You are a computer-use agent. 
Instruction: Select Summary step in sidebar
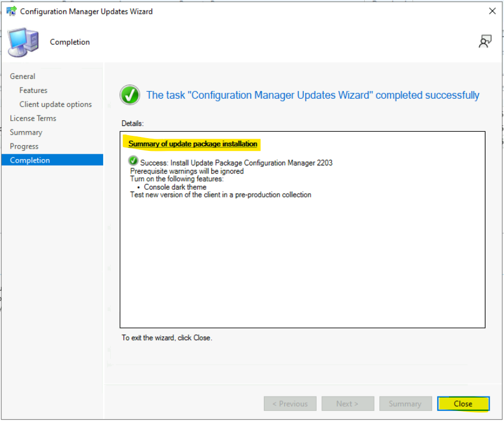[26, 133]
